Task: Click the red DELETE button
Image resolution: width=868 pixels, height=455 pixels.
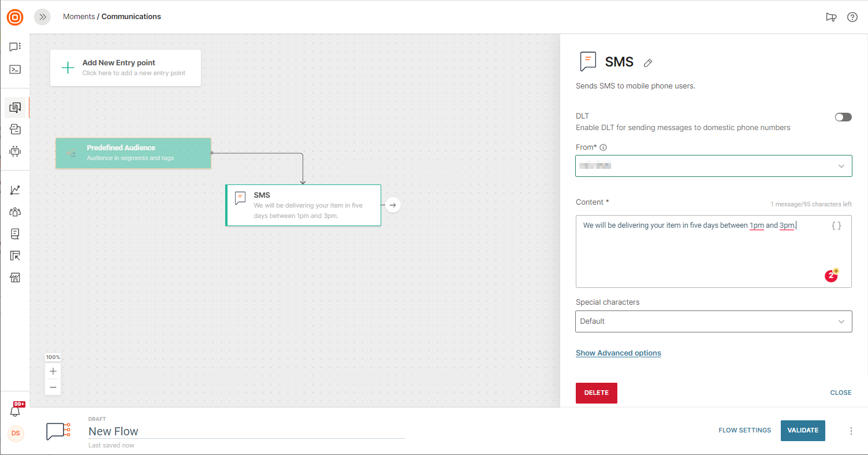Action: (x=596, y=393)
